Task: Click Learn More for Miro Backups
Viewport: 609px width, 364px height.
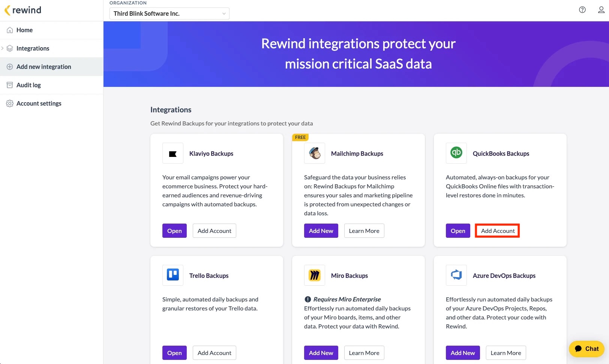Action: coord(364,353)
